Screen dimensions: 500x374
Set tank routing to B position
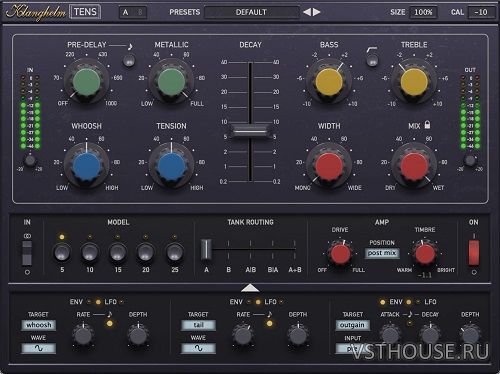[228, 270]
